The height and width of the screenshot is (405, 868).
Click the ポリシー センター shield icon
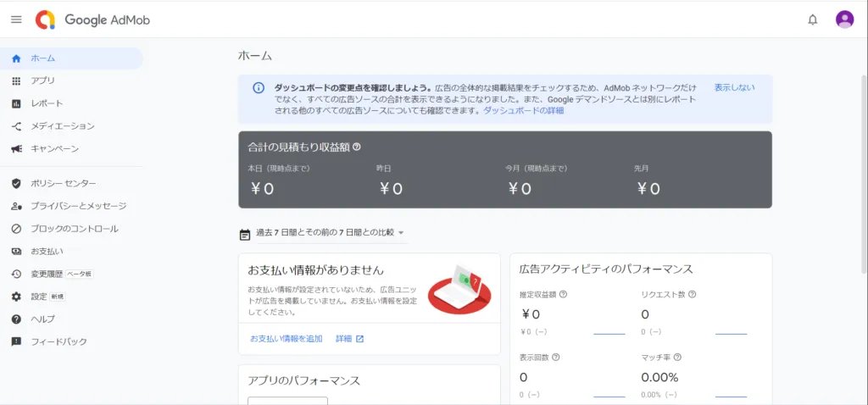tap(16, 183)
